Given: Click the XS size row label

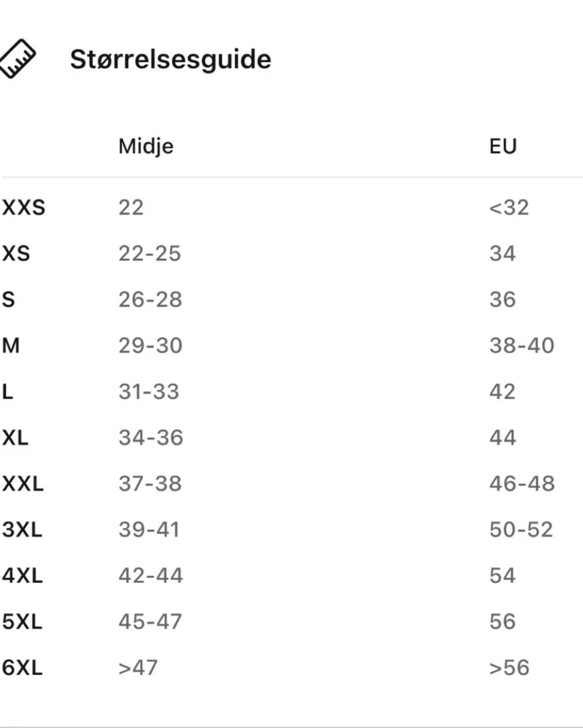Looking at the screenshot, I should [x=16, y=253].
